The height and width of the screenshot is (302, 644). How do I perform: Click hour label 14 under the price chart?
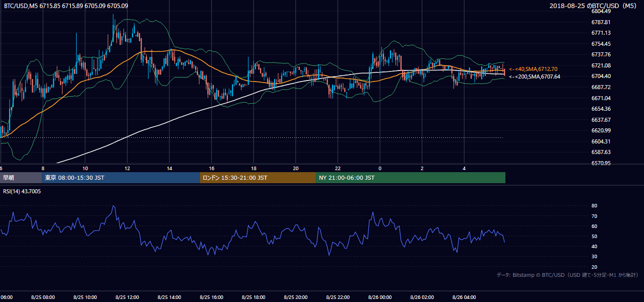169,168
